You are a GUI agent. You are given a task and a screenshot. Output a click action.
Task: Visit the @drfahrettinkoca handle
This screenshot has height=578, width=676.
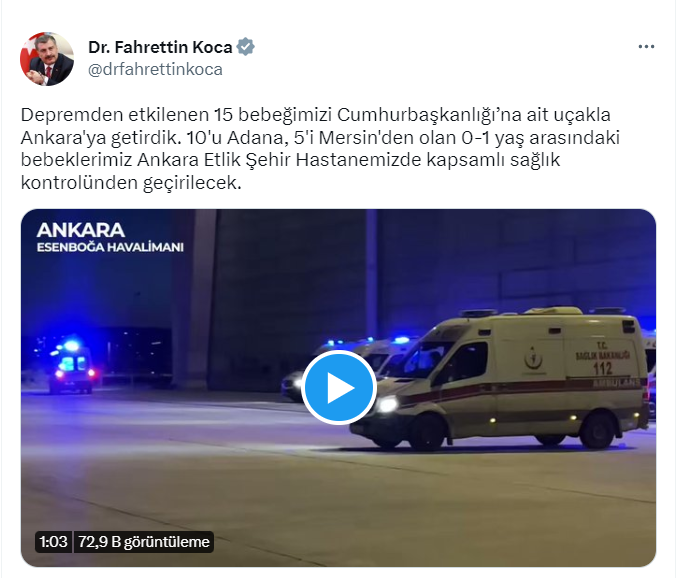(155, 69)
